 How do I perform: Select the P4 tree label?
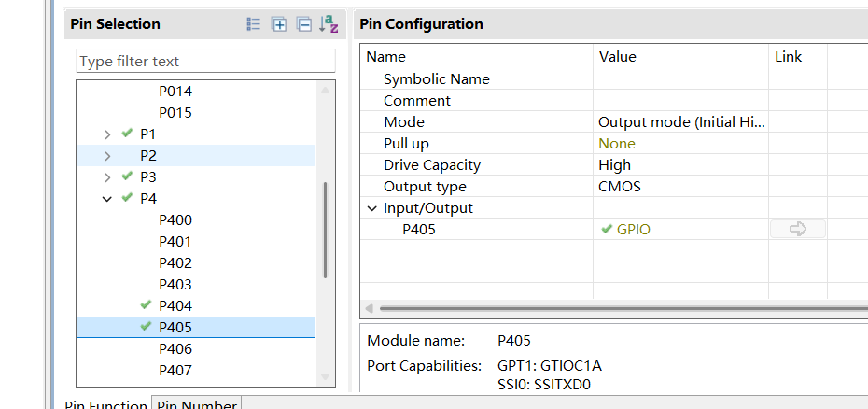click(x=148, y=198)
